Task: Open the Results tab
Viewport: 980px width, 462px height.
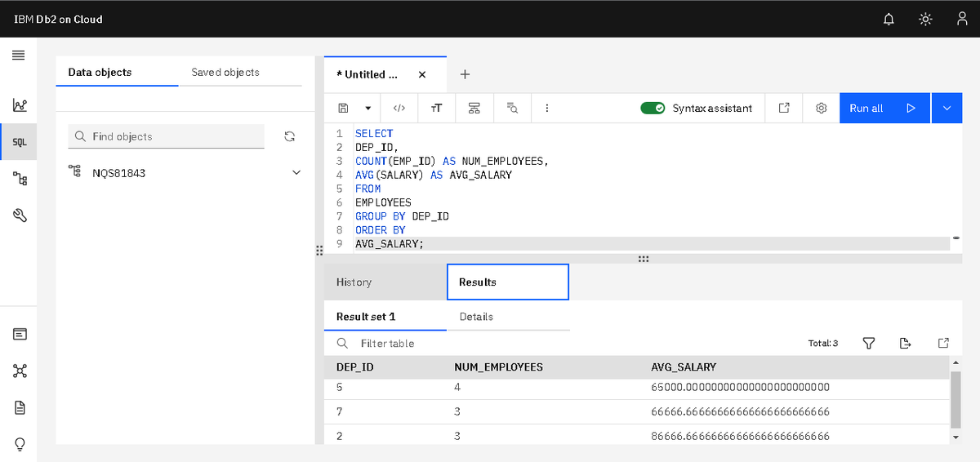Action: (508, 282)
